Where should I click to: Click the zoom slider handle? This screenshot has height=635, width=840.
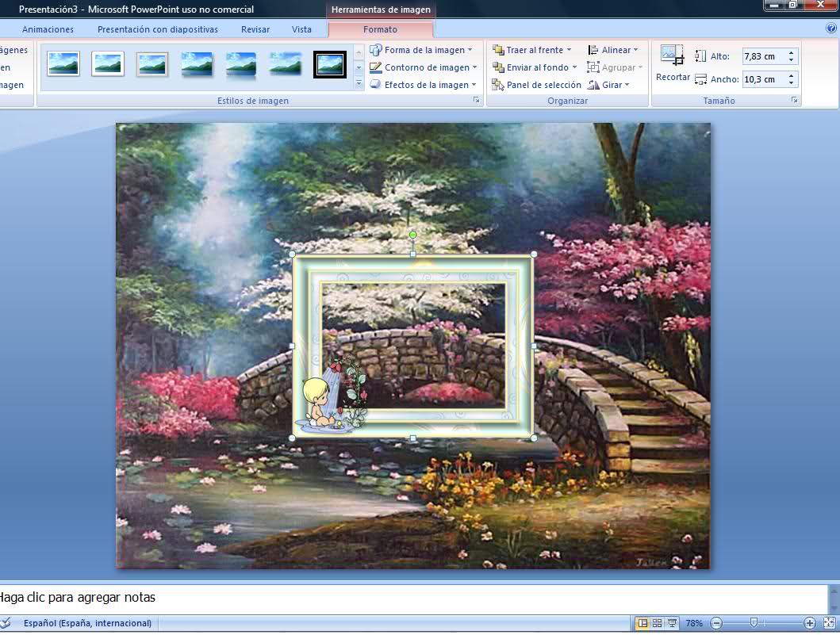tap(754, 622)
